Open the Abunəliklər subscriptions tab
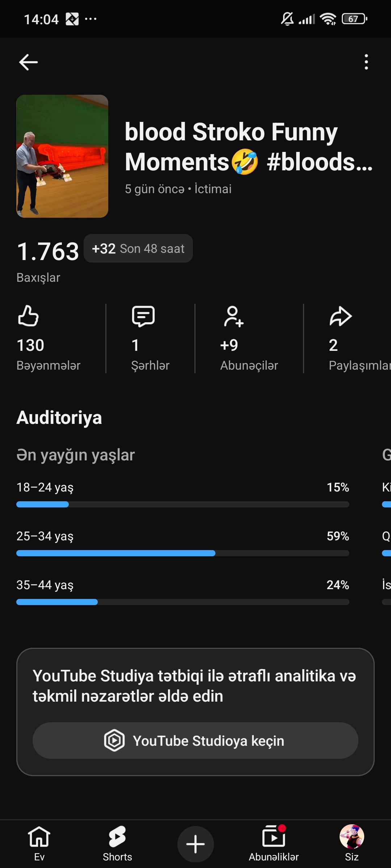 coord(274,844)
